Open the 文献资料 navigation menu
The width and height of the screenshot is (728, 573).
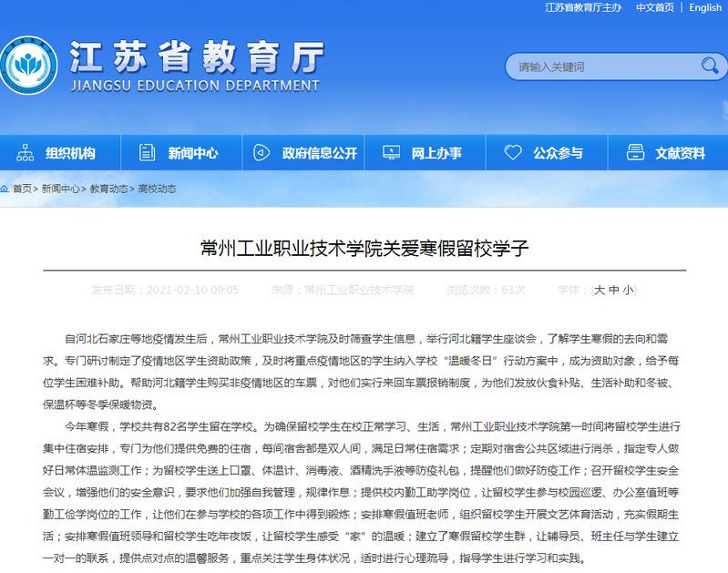pos(680,153)
